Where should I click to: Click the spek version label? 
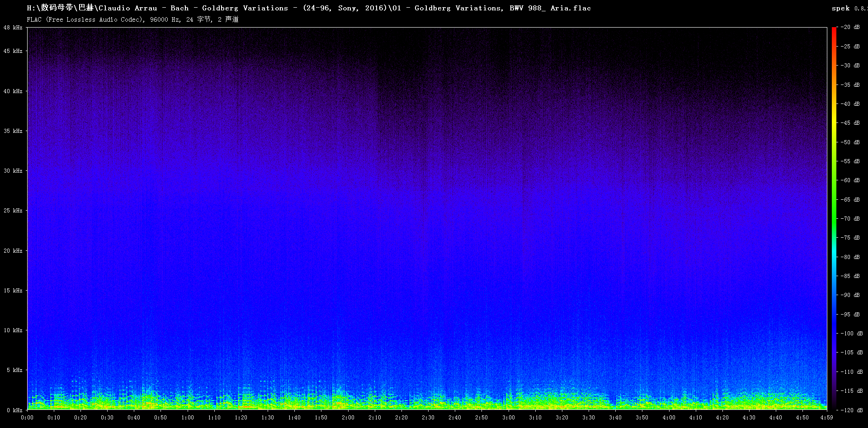coord(849,8)
